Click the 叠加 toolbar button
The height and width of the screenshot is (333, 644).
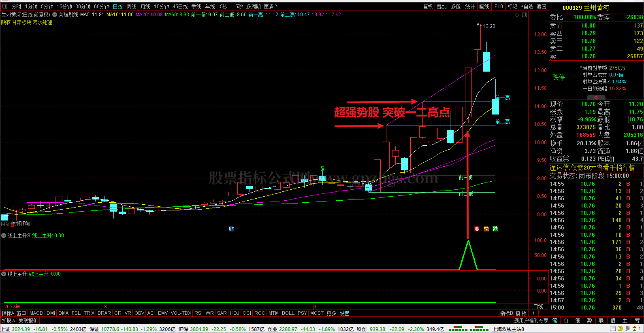coord(442,6)
